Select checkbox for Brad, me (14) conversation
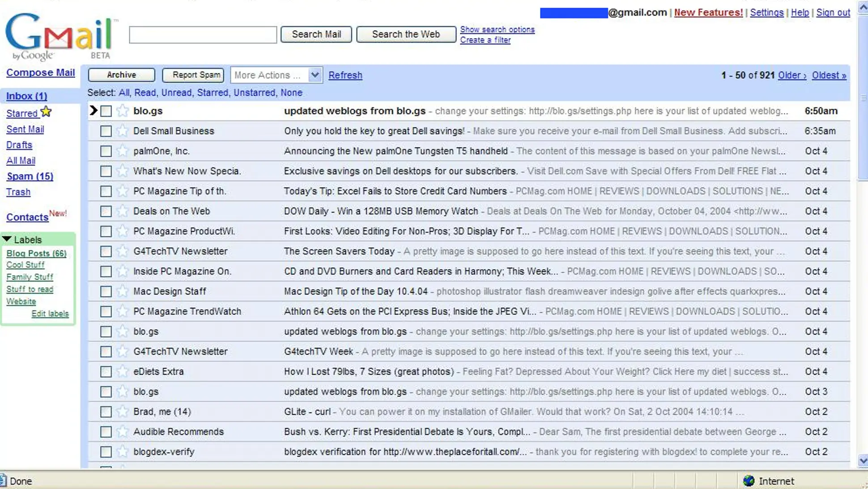Screen dimensions: 868x489 coord(106,412)
